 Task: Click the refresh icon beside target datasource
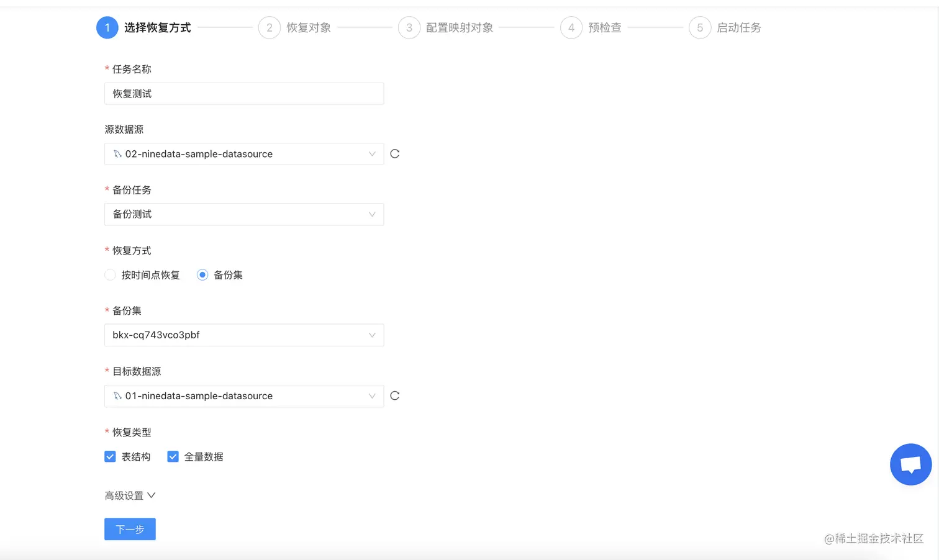click(395, 395)
